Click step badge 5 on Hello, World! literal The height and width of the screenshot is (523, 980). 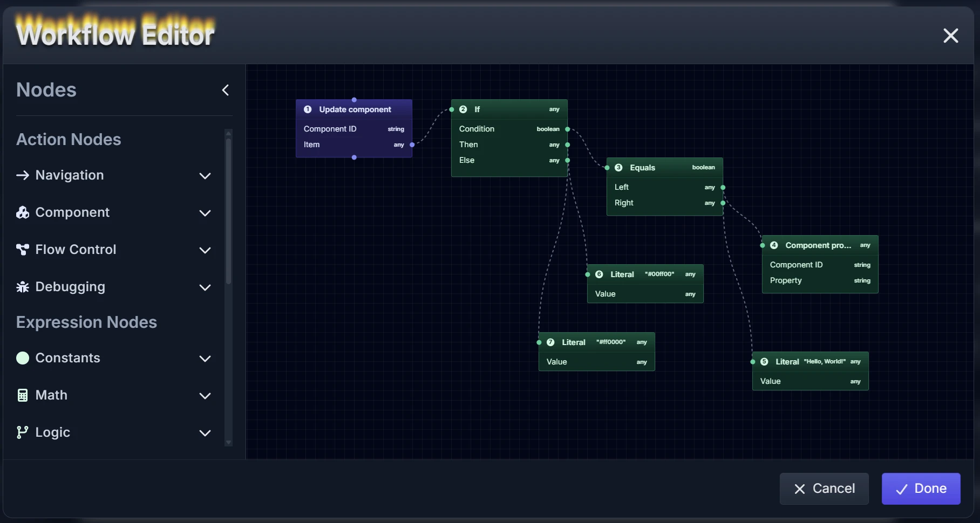[x=764, y=362]
